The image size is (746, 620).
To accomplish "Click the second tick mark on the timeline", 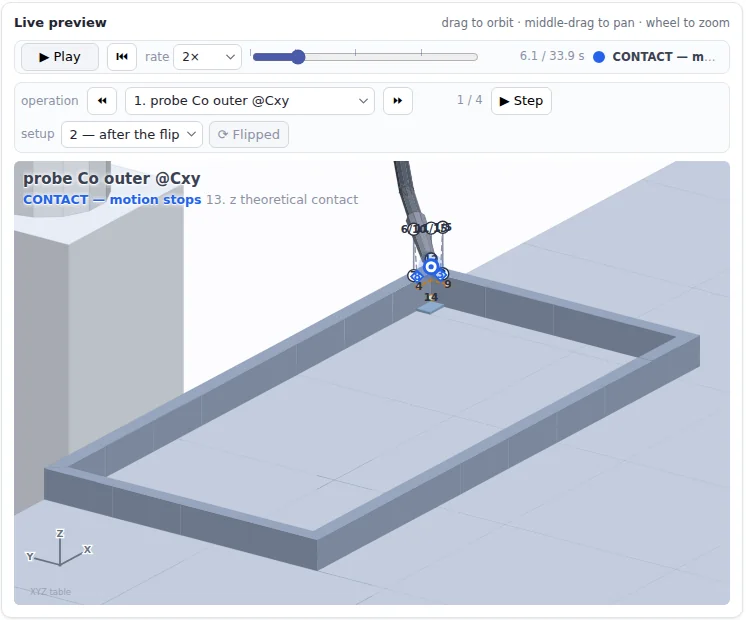I will click(x=355, y=52).
